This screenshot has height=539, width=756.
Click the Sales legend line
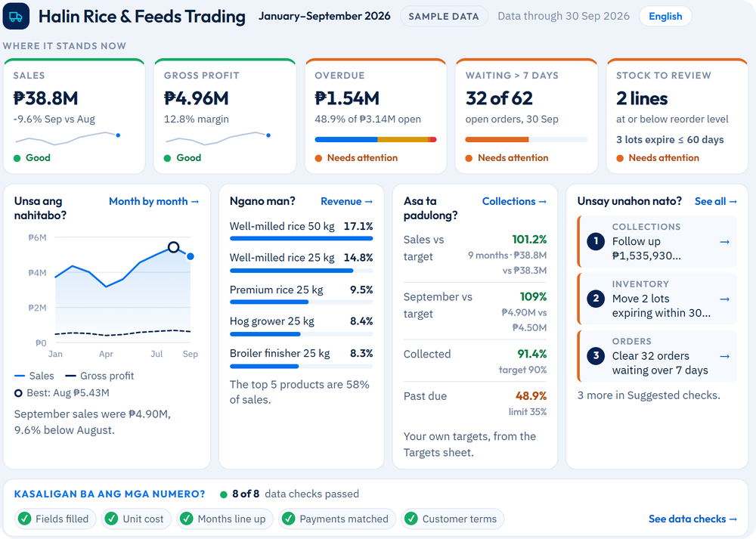20,376
